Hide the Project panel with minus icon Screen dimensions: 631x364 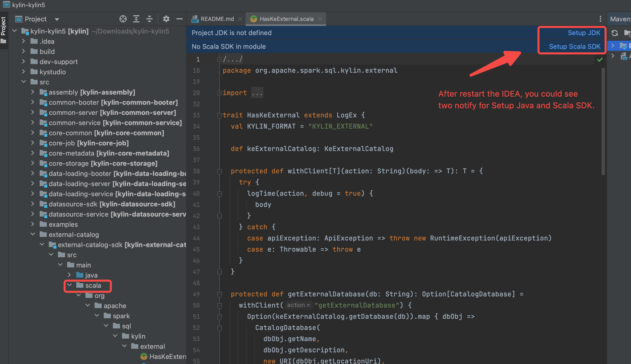tap(179, 19)
